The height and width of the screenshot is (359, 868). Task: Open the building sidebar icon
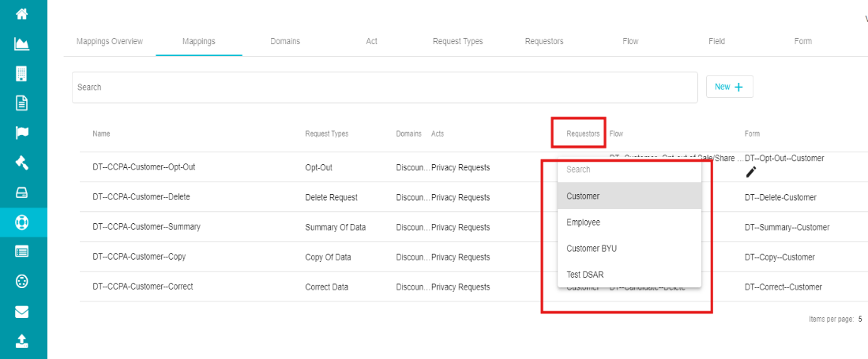(x=21, y=73)
